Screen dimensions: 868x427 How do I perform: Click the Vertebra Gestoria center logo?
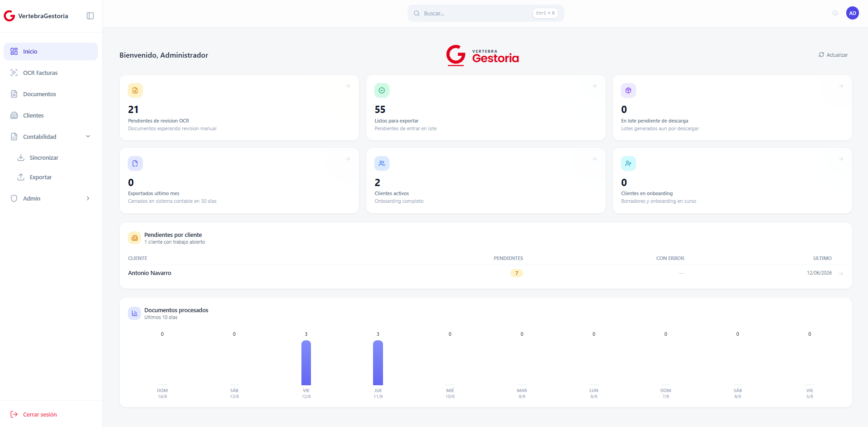pos(483,55)
